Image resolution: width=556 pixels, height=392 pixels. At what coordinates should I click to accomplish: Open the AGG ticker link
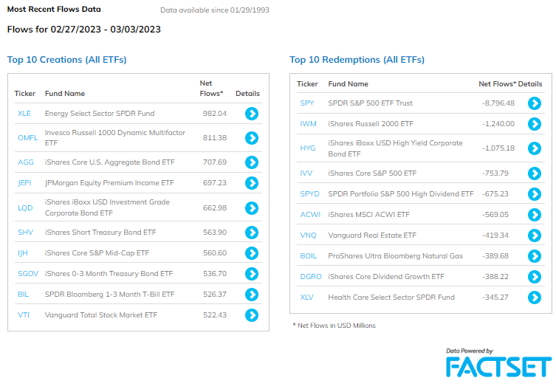click(x=26, y=162)
